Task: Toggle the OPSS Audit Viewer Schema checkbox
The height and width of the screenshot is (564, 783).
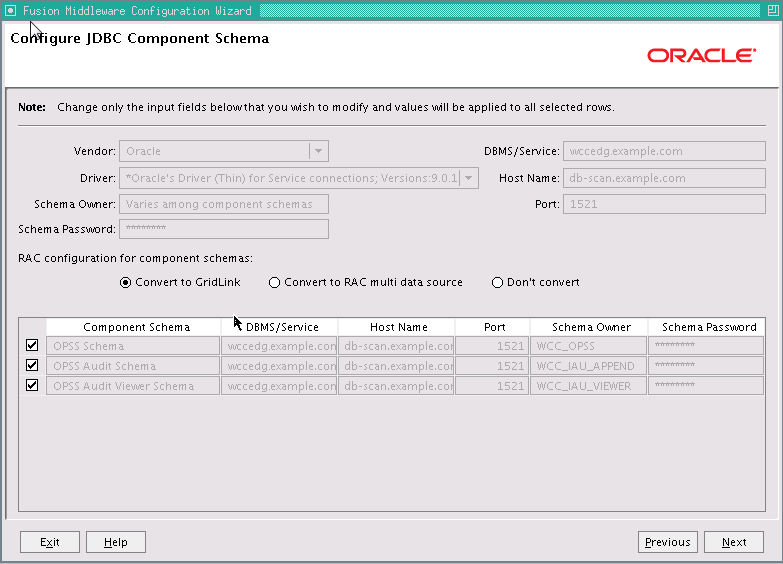Action: click(32, 385)
